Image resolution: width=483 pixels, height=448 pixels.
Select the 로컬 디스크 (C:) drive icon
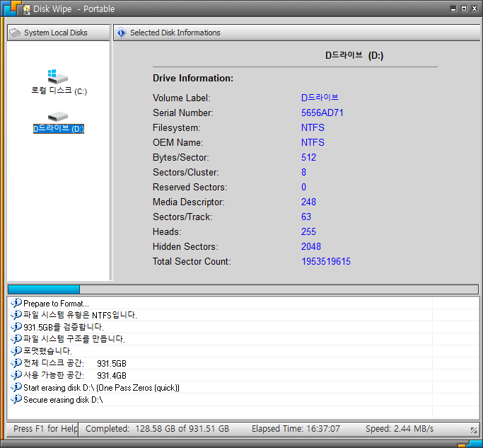58,76
